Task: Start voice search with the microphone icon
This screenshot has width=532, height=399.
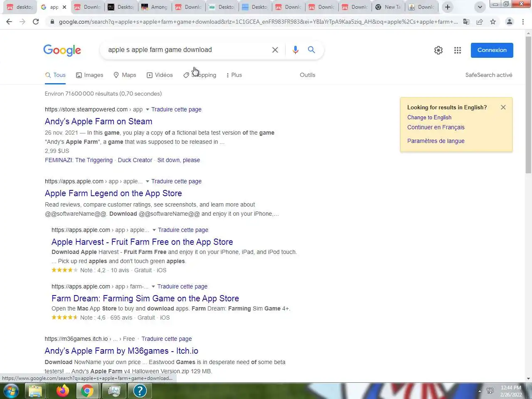Action: pyautogui.click(x=296, y=50)
